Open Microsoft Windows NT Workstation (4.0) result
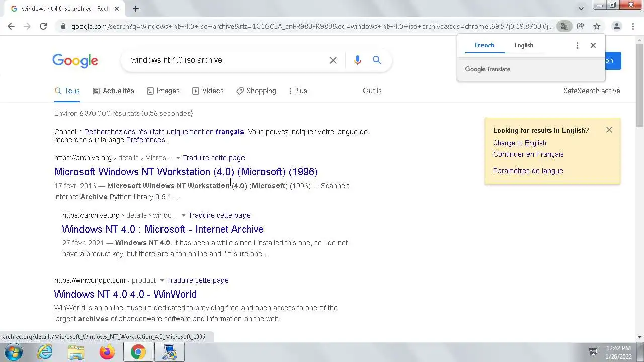Image resolution: width=644 pixels, height=362 pixels. click(x=186, y=172)
